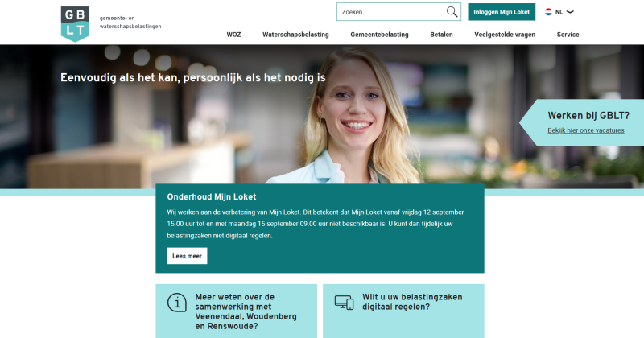Click into the Zoeken search field
This screenshot has height=338, width=644.
tap(392, 12)
